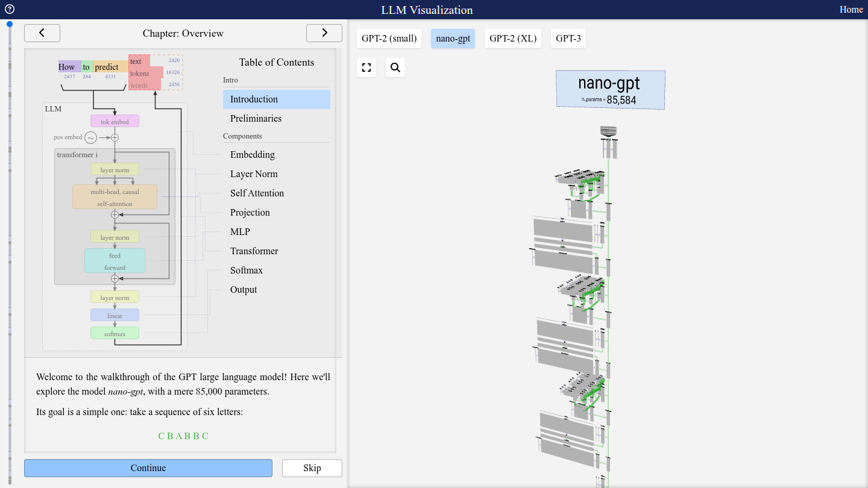Open Preliminaries in table of contents

click(277, 119)
